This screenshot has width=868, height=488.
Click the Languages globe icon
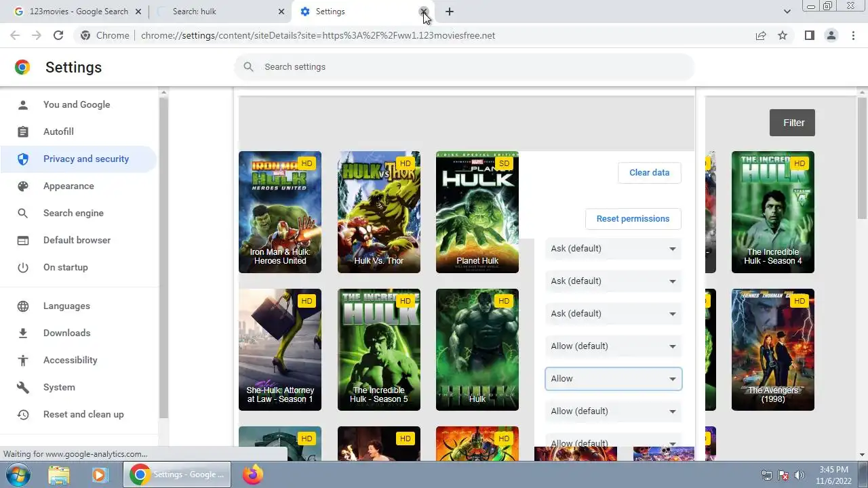pyautogui.click(x=23, y=306)
